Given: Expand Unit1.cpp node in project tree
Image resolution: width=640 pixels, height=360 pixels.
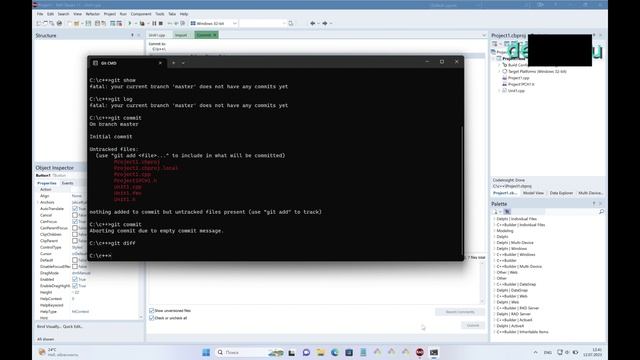Looking at the screenshot, I should (x=499, y=91).
